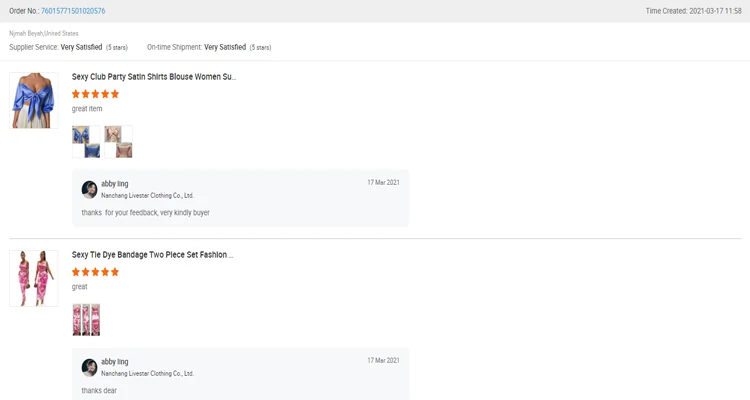The height and width of the screenshot is (400, 750).
Task: Click the last star of the tie dye rating
Action: click(x=115, y=272)
